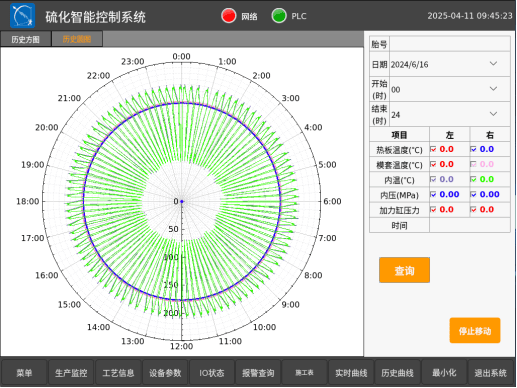517x388 pixels.
Task: Open the IO状态 page
Action: tap(212, 373)
